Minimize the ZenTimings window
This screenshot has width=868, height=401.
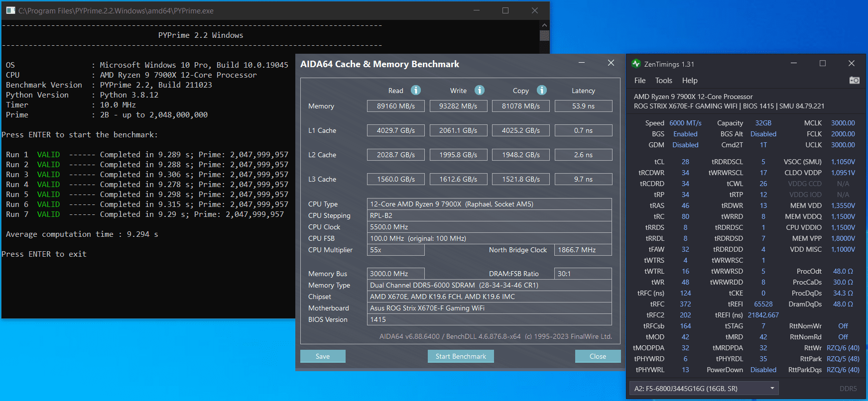pyautogui.click(x=794, y=63)
